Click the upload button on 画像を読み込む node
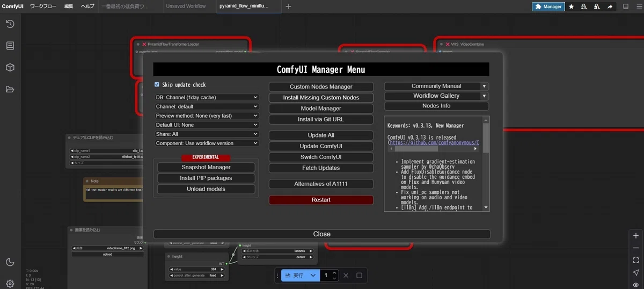This screenshot has width=644, height=289. [107, 255]
